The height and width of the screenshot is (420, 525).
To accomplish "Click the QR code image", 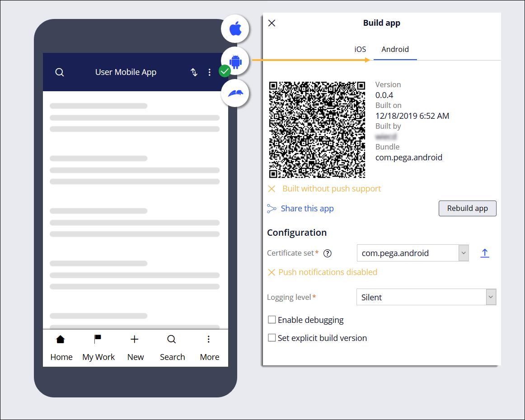I will 317,130.
